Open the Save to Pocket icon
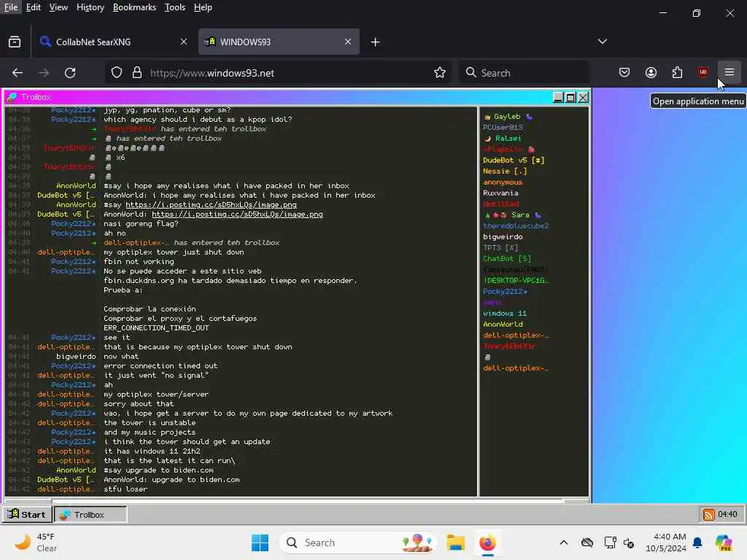The height and width of the screenshot is (560, 747). coord(624,72)
